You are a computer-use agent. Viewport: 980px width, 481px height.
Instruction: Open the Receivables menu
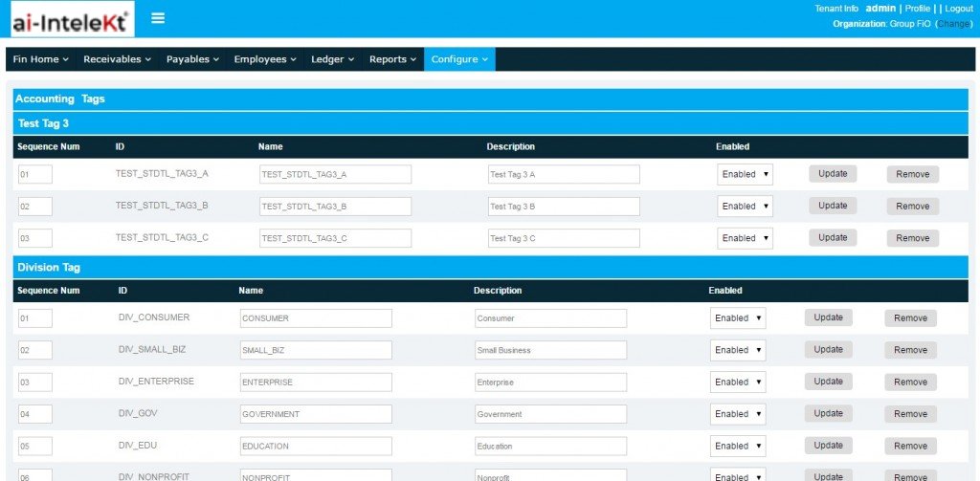click(x=117, y=59)
